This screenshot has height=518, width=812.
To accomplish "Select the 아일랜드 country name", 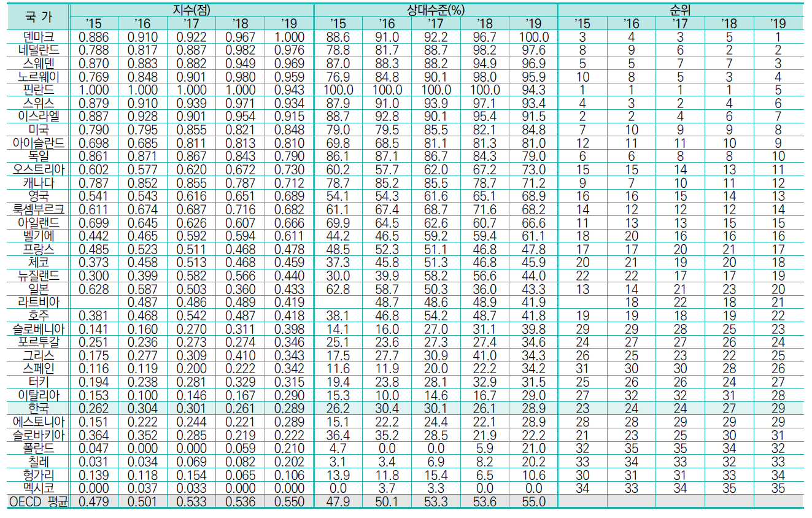I will [x=38, y=222].
